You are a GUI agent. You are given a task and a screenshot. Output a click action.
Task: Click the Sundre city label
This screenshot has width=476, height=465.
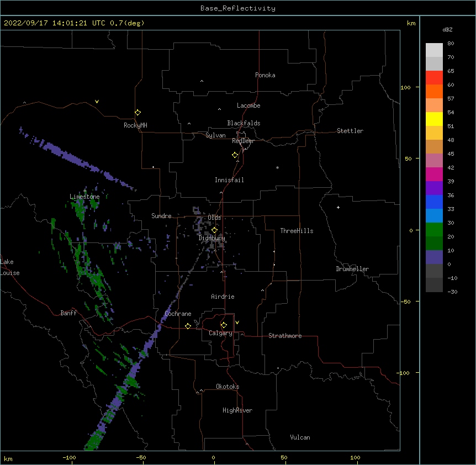point(161,216)
